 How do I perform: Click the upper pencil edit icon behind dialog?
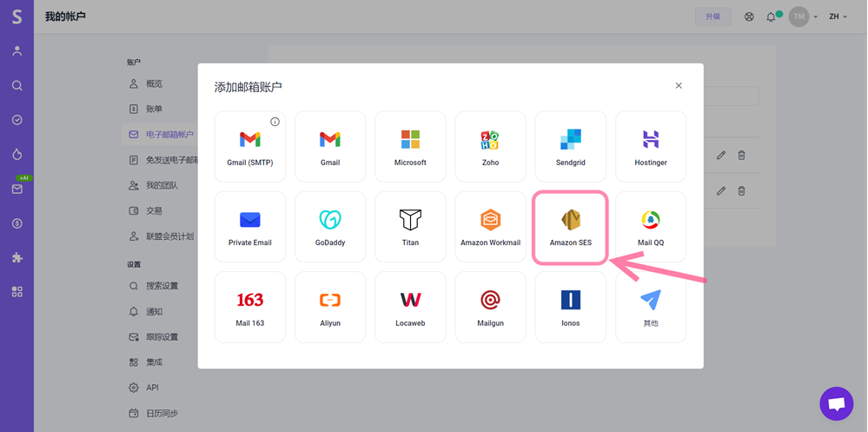pos(721,156)
